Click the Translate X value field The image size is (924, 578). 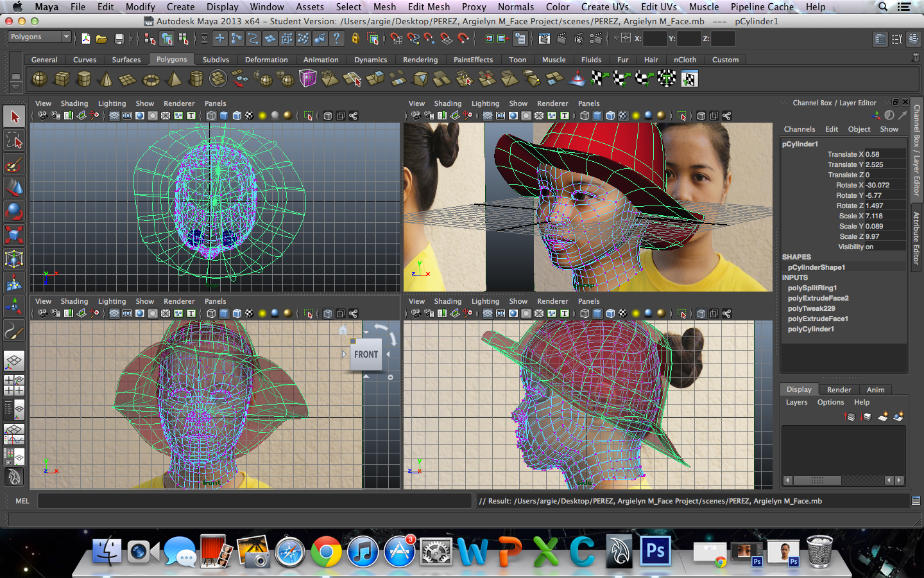click(884, 154)
